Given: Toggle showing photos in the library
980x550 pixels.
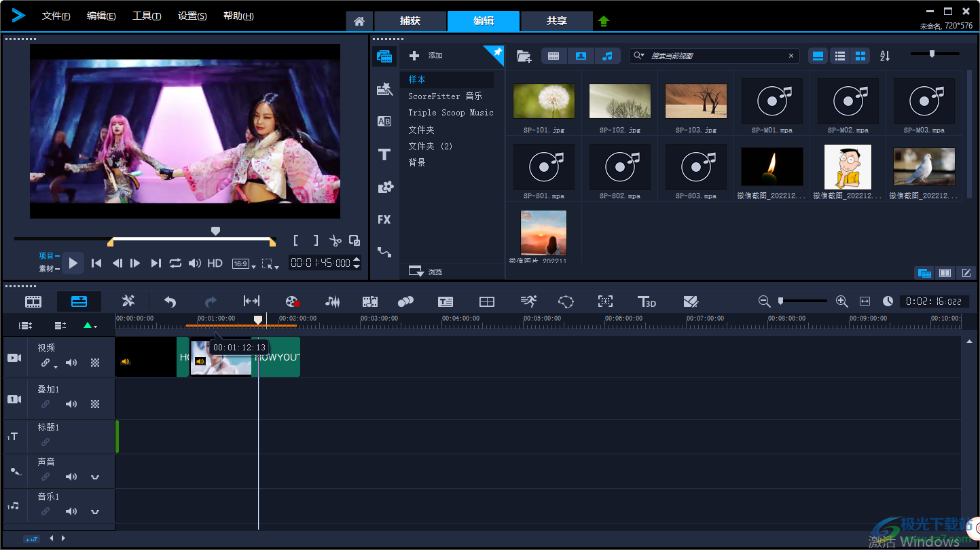Looking at the screenshot, I should coord(581,56).
